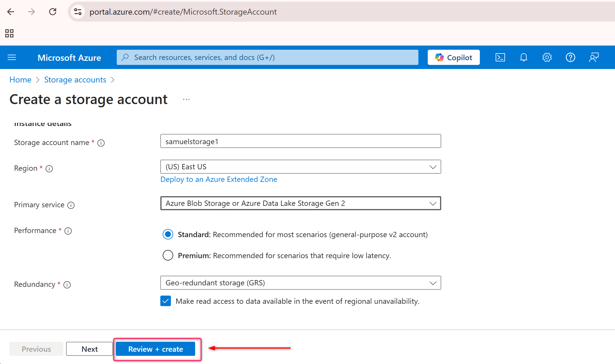Go to Storage accounts breadcrumb
The image size is (615, 364).
75,80
